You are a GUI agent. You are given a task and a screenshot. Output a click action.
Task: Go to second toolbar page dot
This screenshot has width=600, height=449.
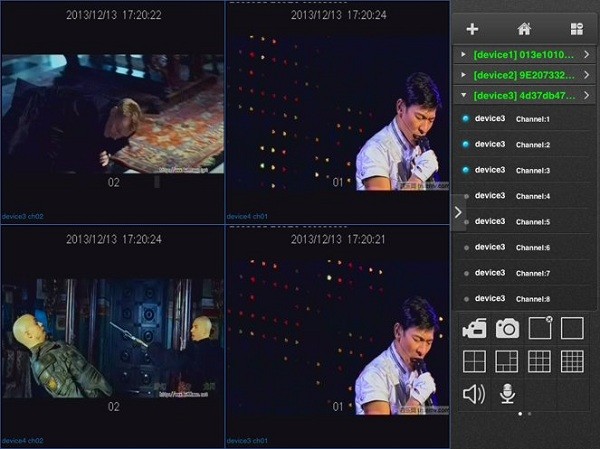click(x=529, y=414)
